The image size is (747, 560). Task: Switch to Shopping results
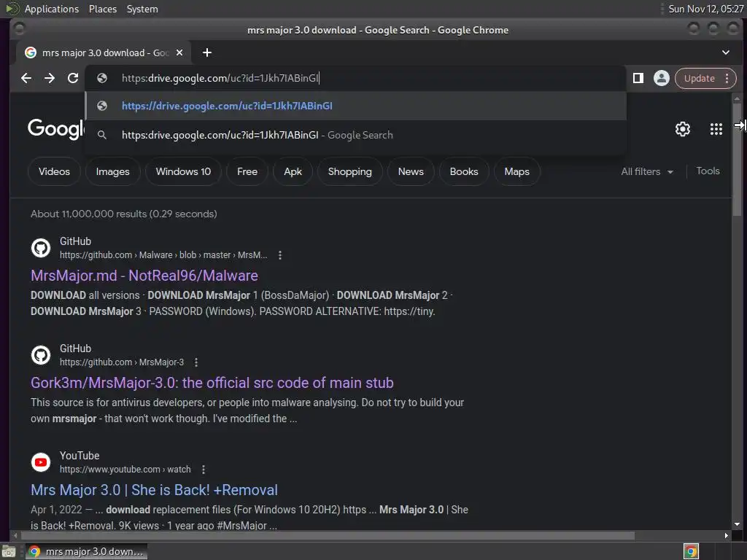click(349, 171)
